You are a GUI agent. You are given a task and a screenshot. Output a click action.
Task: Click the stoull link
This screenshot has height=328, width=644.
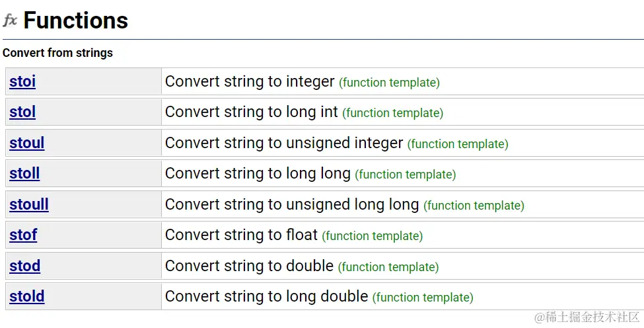[29, 204]
